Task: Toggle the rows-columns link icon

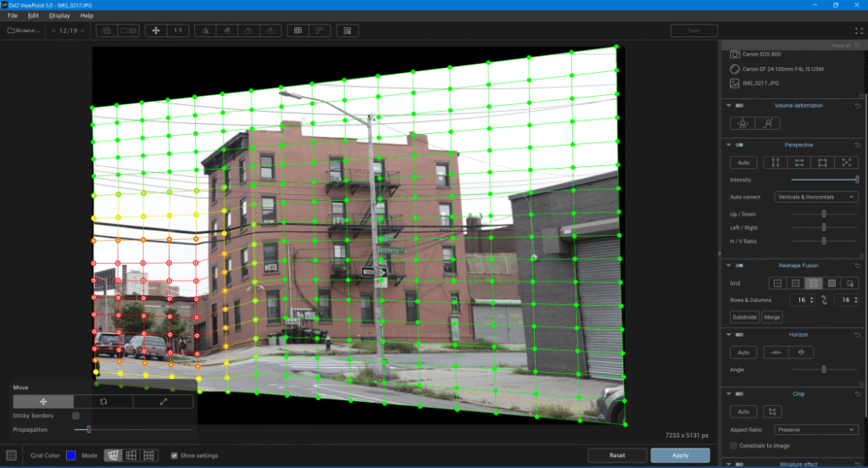Action: (824, 299)
